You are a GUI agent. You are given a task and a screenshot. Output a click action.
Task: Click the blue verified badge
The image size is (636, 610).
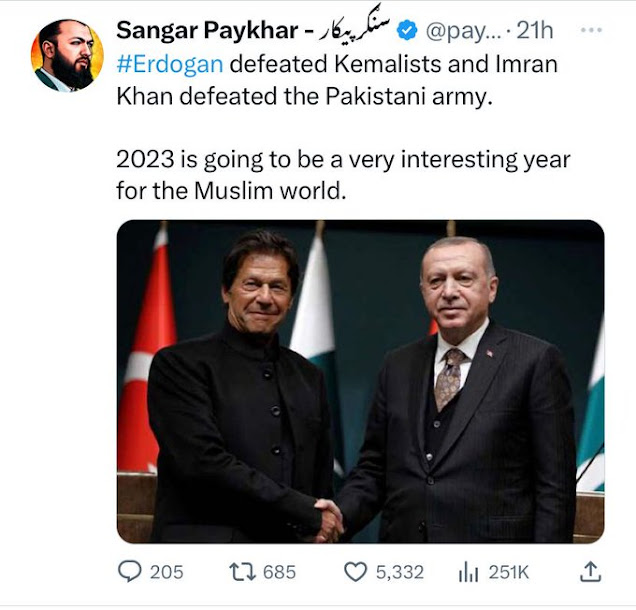coord(408,31)
